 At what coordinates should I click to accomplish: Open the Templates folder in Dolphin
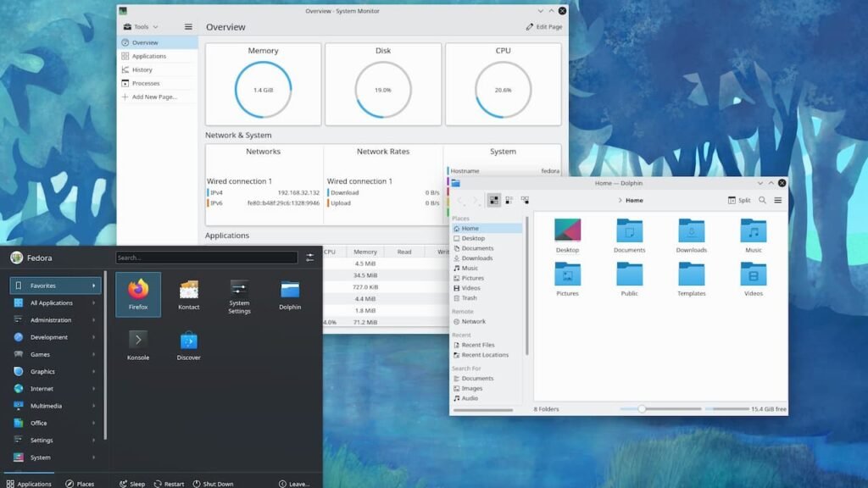point(692,279)
